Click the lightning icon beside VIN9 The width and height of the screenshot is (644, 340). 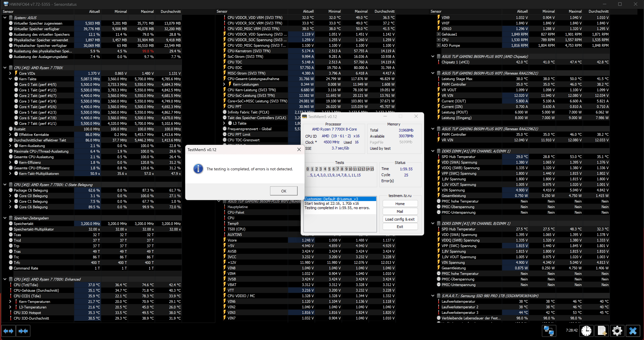(439, 17)
